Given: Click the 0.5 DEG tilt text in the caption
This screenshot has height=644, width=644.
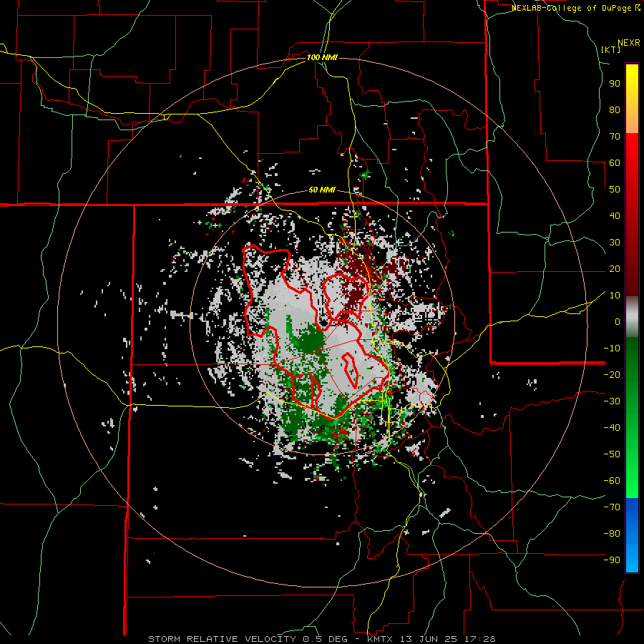Looking at the screenshot, I should coord(325,639).
